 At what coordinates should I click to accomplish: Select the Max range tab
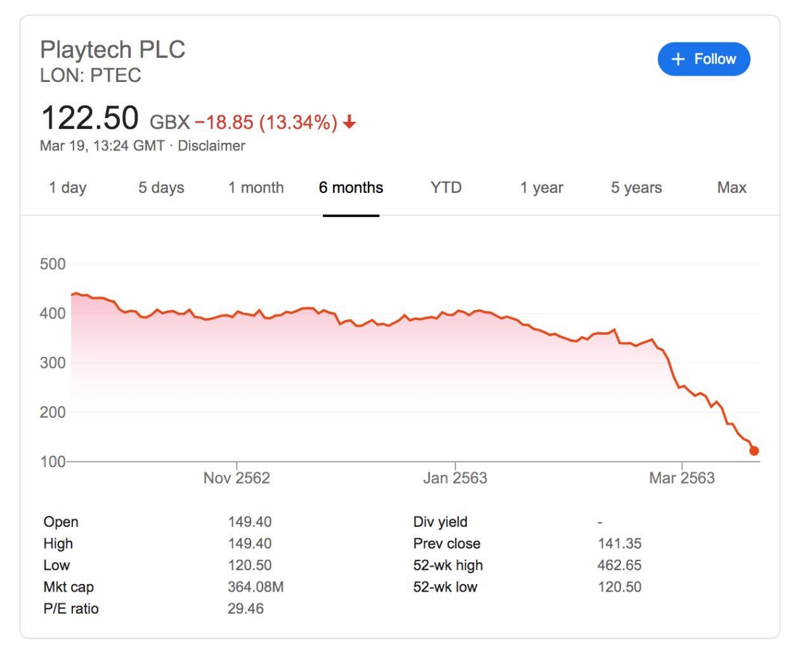[731, 188]
